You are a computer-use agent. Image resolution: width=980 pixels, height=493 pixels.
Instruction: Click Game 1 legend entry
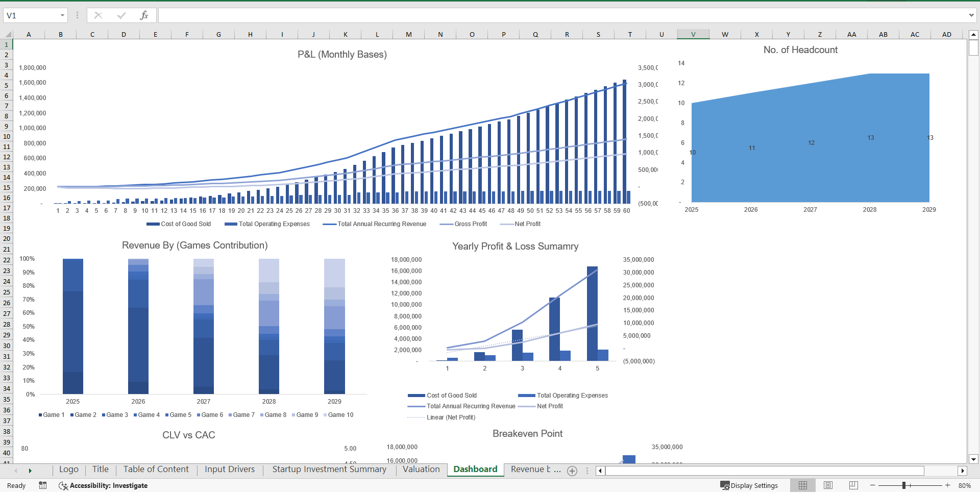[52, 415]
